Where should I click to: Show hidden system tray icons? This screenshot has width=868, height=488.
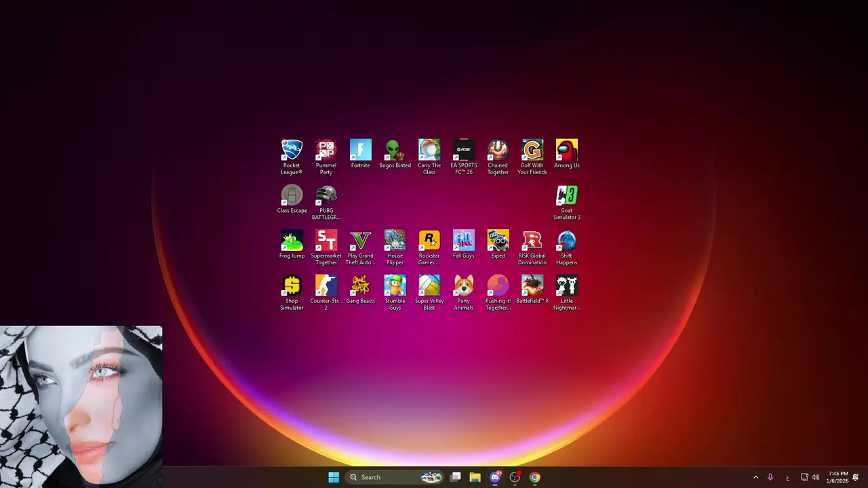pos(755,477)
